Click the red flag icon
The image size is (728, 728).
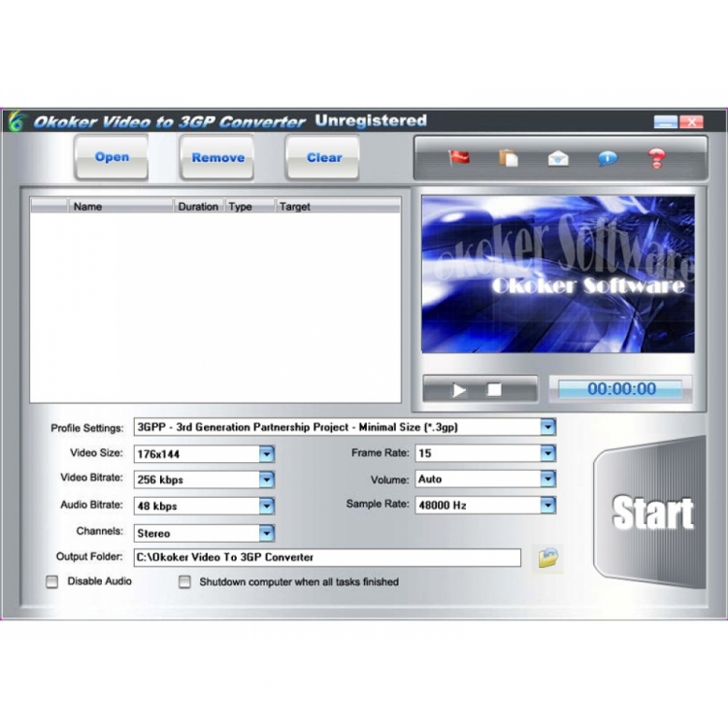pos(459,158)
